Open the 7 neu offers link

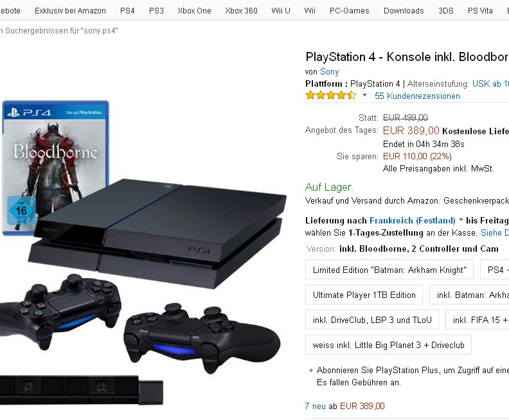tap(315, 406)
